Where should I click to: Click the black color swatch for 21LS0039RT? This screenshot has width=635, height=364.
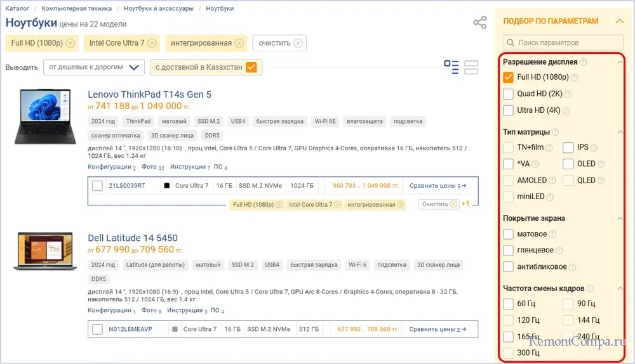[166, 186]
